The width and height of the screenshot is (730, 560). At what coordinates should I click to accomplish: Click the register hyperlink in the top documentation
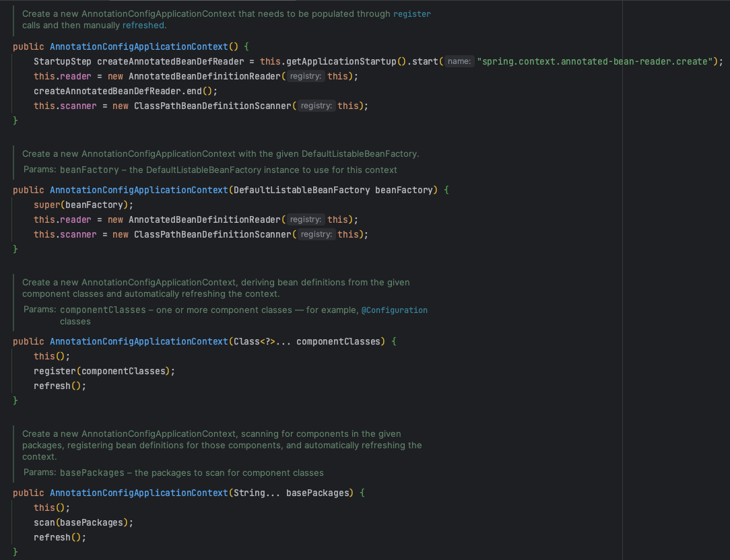tap(412, 13)
